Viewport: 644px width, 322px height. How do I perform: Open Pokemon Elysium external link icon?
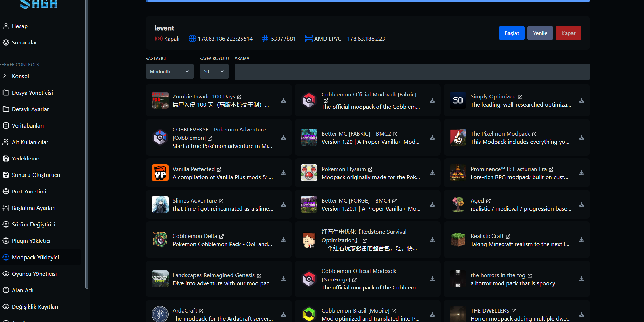tap(370, 170)
